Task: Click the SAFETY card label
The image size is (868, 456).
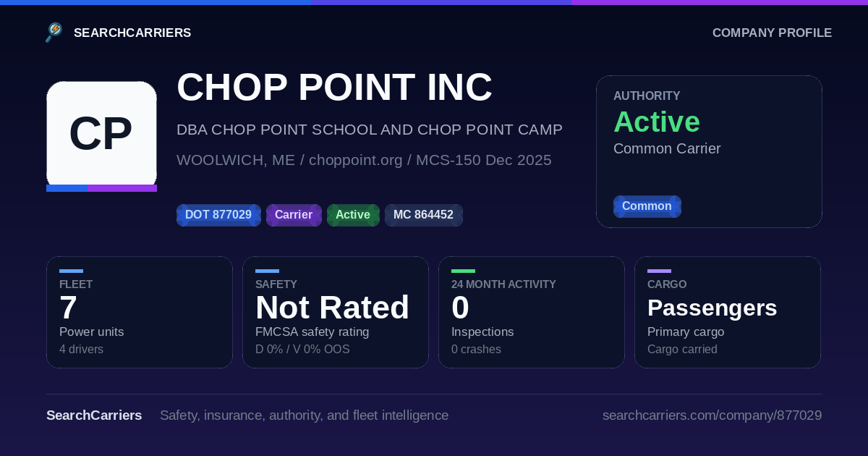Action: 276,284
